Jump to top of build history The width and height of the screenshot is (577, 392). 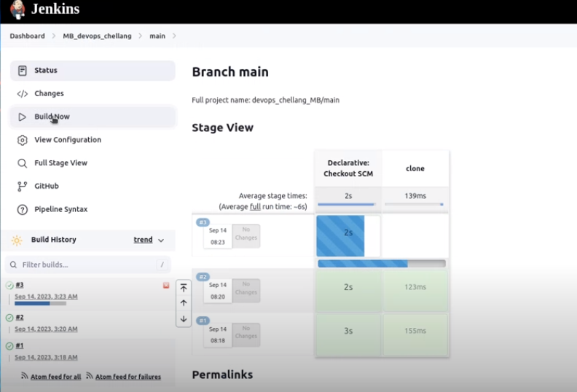pyautogui.click(x=184, y=288)
